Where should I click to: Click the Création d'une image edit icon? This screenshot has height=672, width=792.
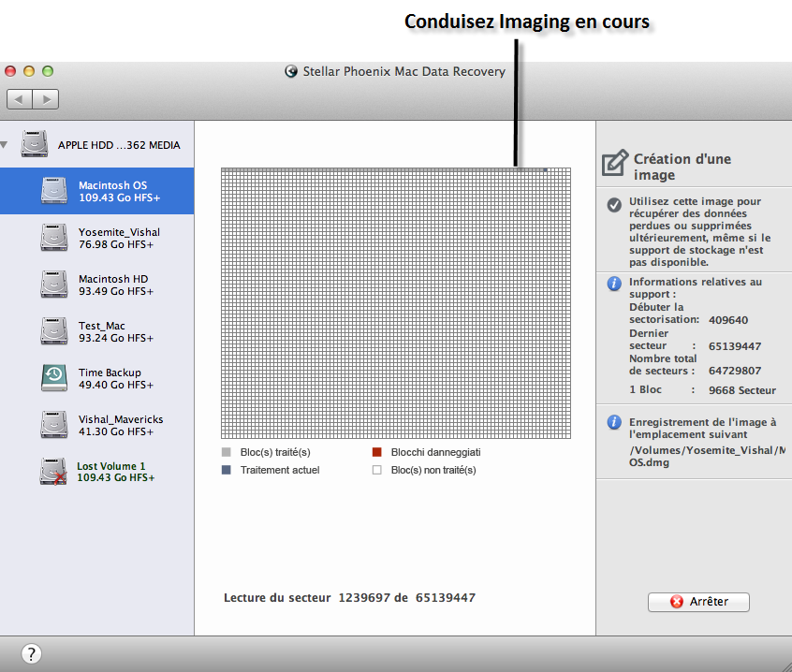point(615,163)
